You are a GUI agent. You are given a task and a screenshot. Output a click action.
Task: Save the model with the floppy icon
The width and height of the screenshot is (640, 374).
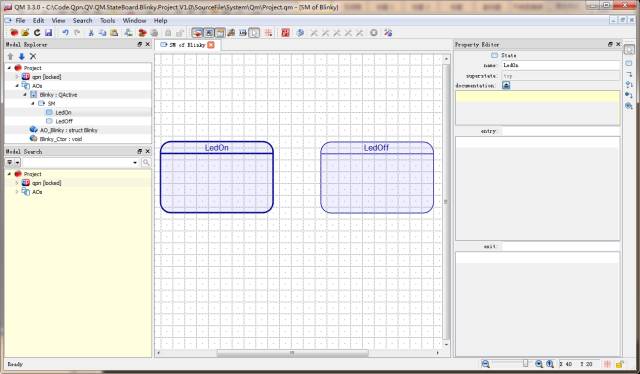49,33
